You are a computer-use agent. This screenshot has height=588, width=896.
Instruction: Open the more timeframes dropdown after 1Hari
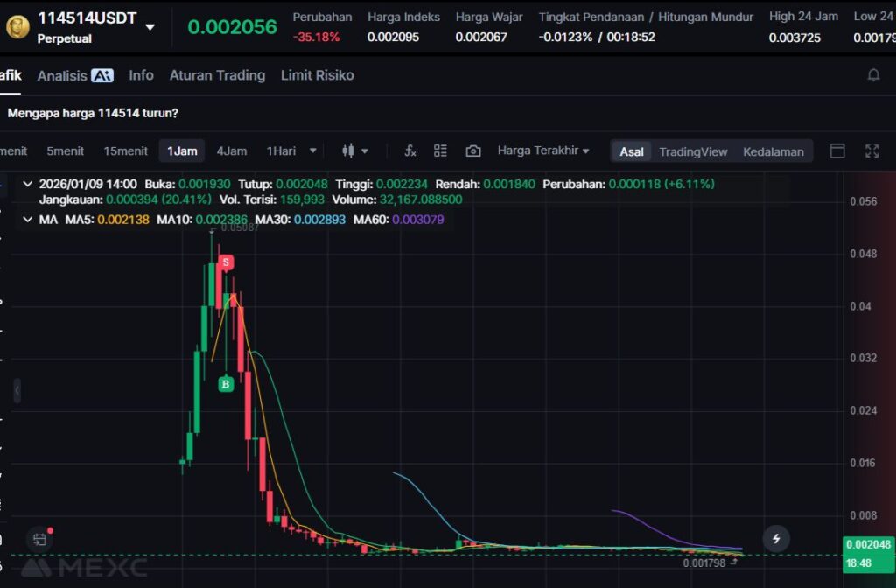313,150
